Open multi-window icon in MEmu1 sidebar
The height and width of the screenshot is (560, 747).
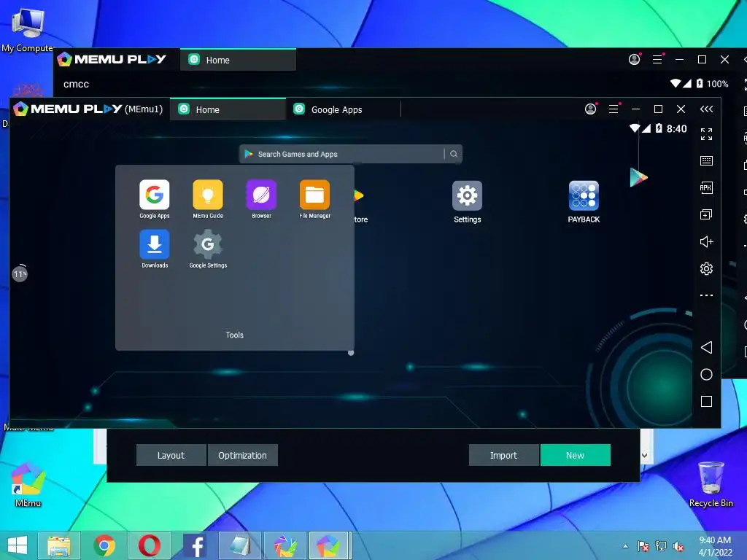(x=706, y=215)
